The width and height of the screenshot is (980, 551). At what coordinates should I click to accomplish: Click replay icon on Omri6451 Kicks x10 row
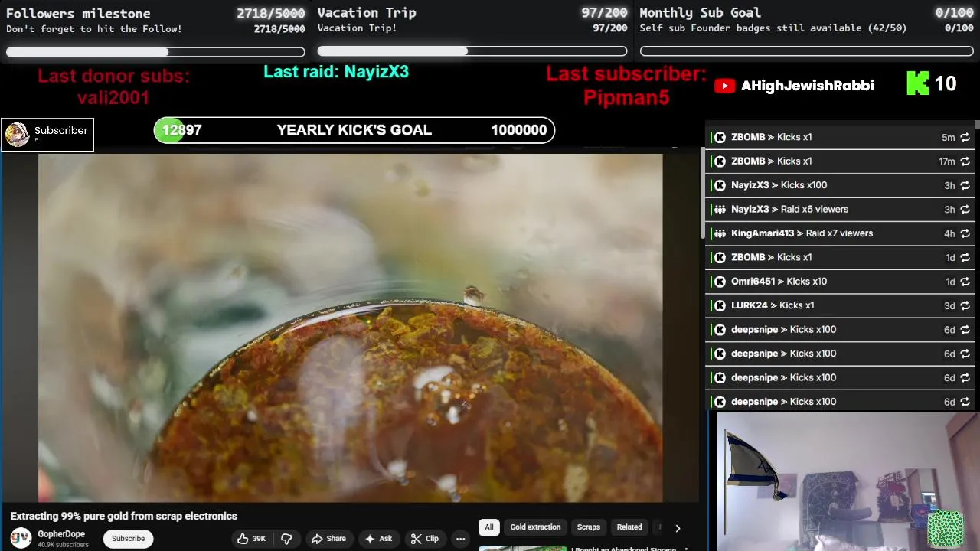(965, 282)
